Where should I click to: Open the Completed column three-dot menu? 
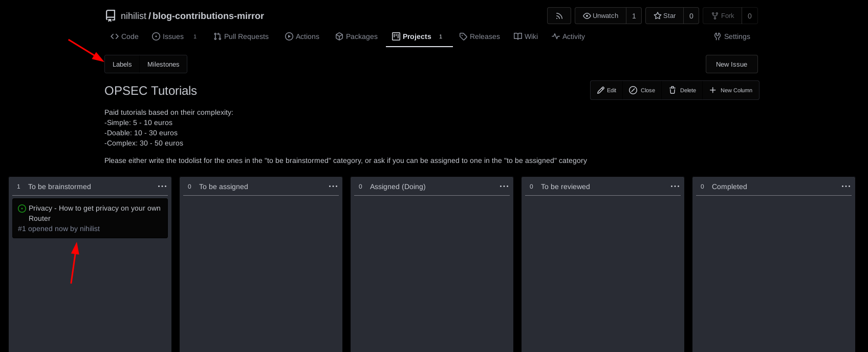pos(846,187)
